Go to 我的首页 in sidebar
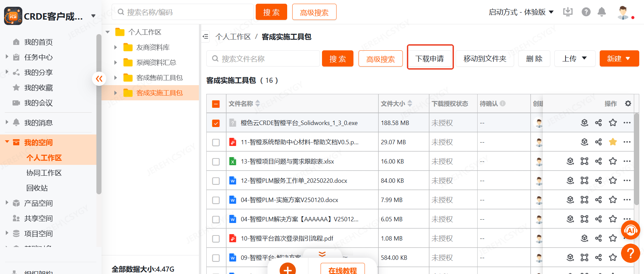Viewport: 644px width, 274px height. coord(39,42)
